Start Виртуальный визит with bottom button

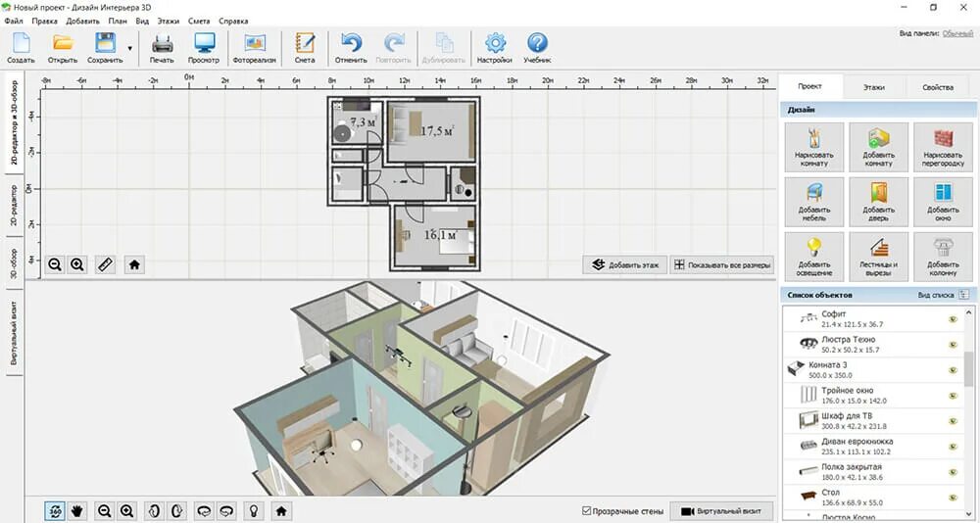point(722,511)
